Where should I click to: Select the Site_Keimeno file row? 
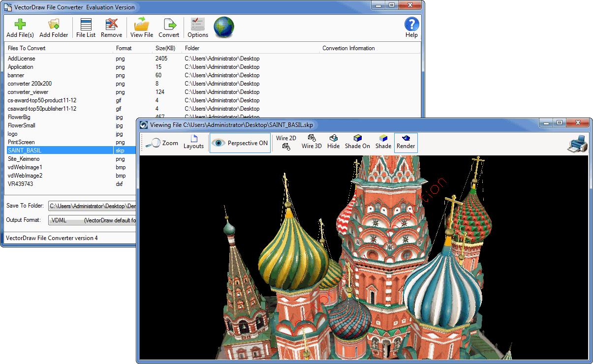tap(71, 159)
